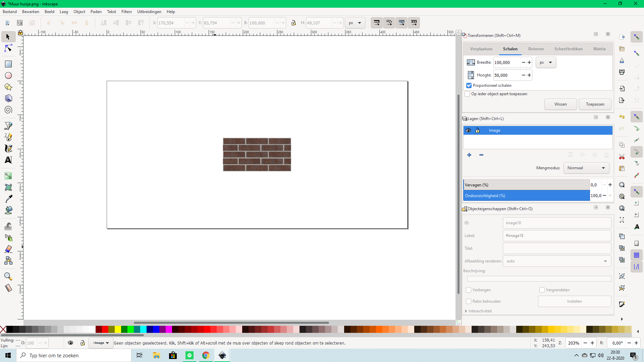
Task: Collapse the Lagen panel
Action: [x=596, y=117]
